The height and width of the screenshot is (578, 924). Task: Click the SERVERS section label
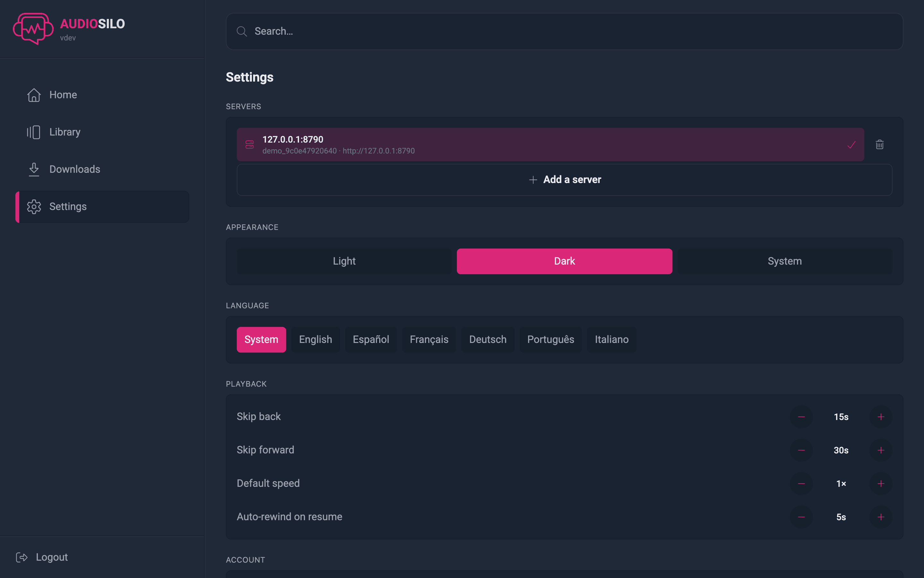pyautogui.click(x=244, y=107)
